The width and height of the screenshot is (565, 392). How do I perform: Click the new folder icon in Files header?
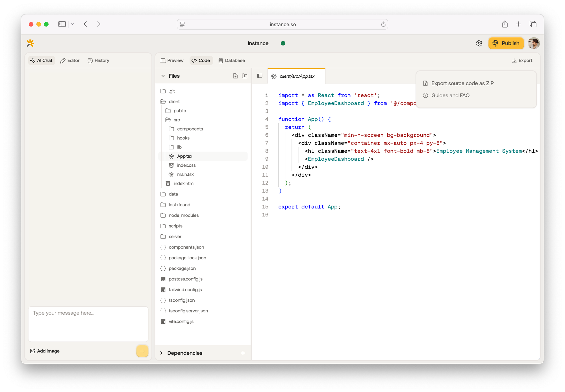245,76
